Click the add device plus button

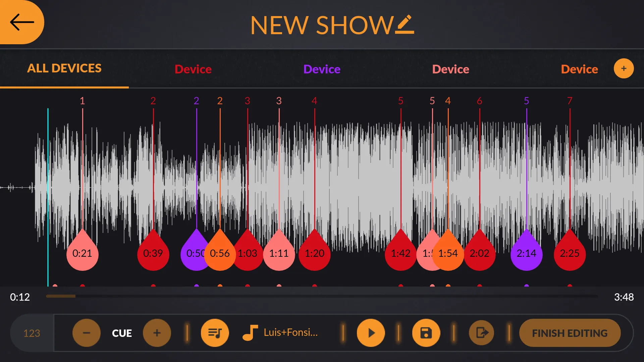pyautogui.click(x=624, y=68)
